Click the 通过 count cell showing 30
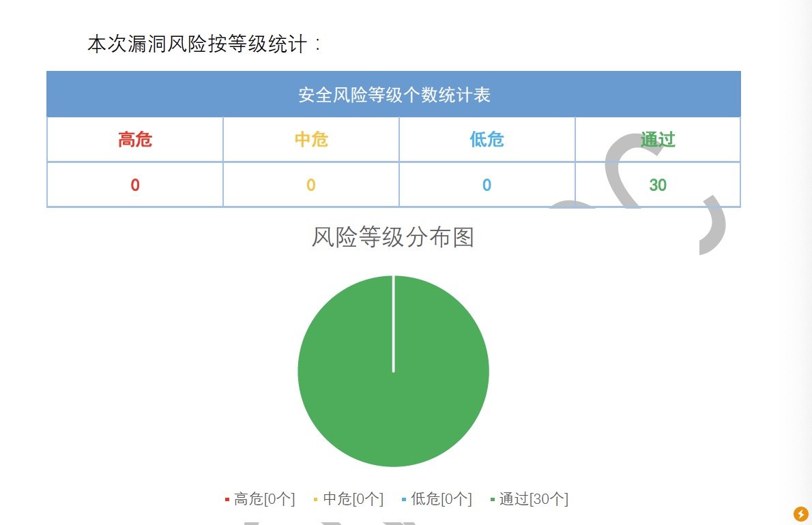This screenshot has width=812, height=525. point(658,185)
